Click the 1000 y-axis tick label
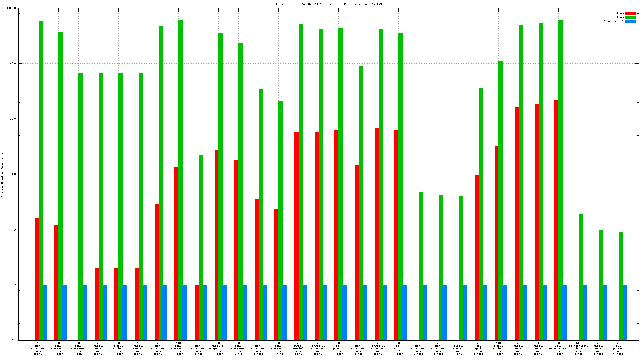Image resolution: width=644 pixels, height=362 pixels. [x=13, y=119]
